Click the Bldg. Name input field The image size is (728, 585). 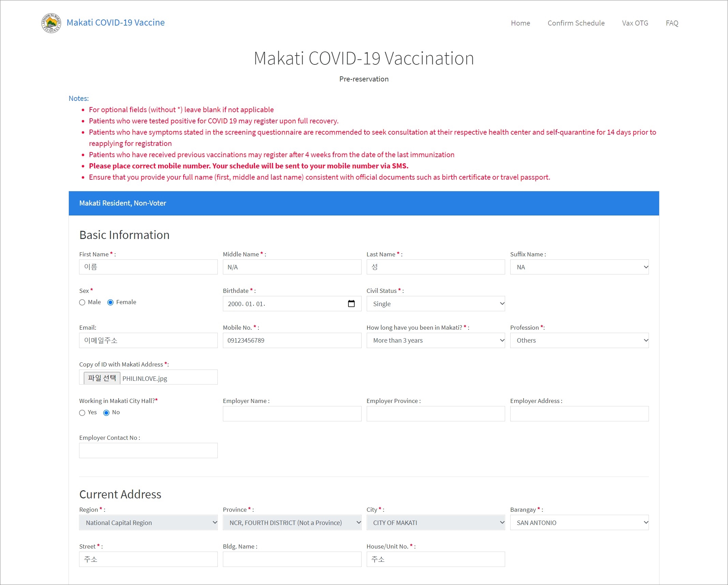tap(292, 559)
